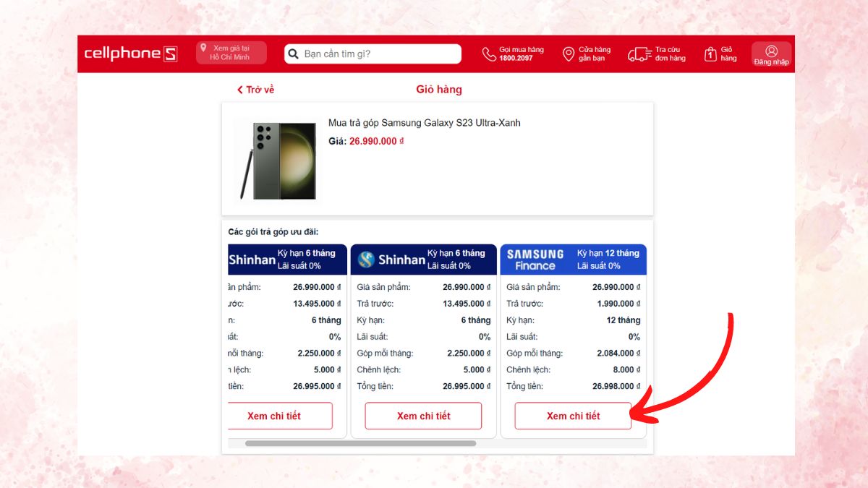Click the store map pin icon
This screenshot has height=488, width=868.
[x=569, y=54]
